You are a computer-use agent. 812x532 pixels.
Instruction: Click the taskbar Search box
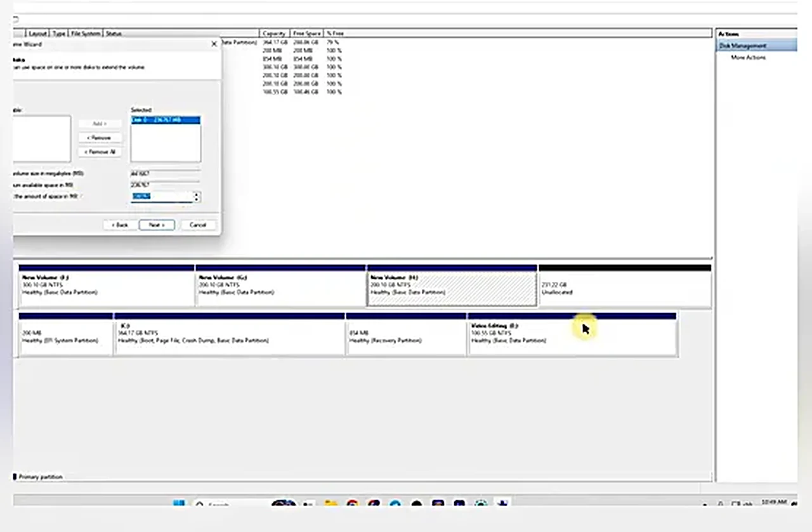[228, 504]
